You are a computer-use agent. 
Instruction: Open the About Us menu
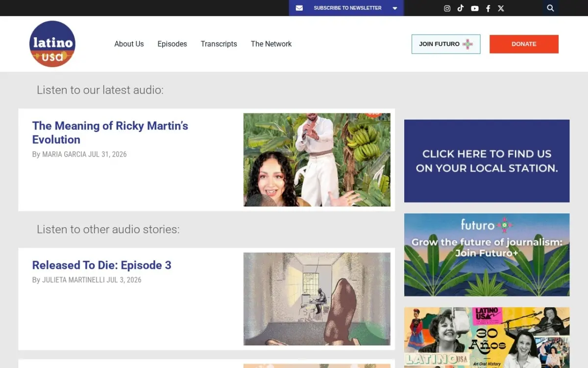click(129, 44)
